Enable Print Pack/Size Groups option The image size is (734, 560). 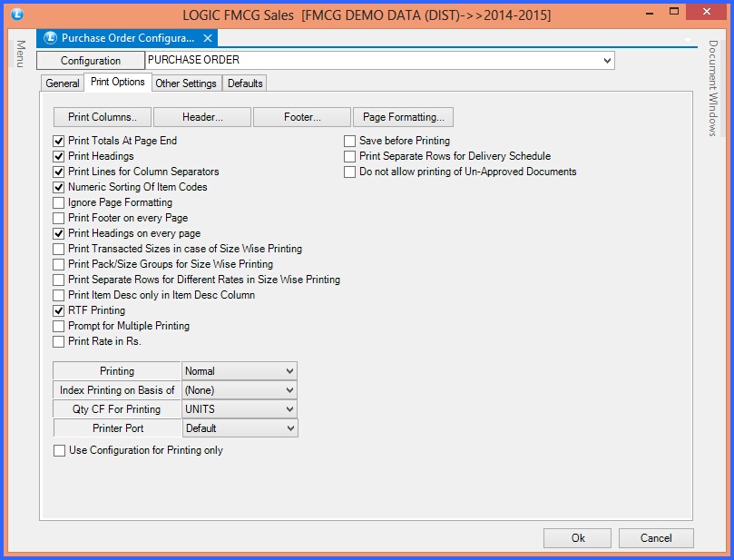pos(58,264)
